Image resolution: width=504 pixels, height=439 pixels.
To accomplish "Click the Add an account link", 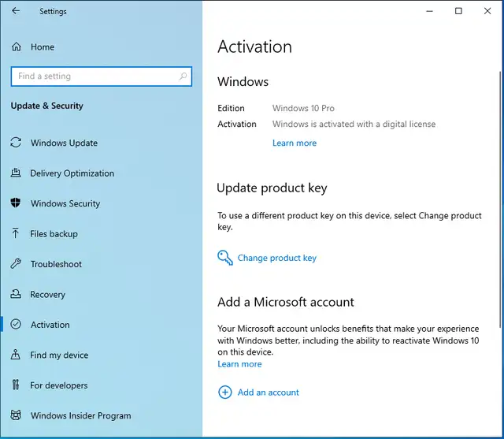I will pos(269,392).
